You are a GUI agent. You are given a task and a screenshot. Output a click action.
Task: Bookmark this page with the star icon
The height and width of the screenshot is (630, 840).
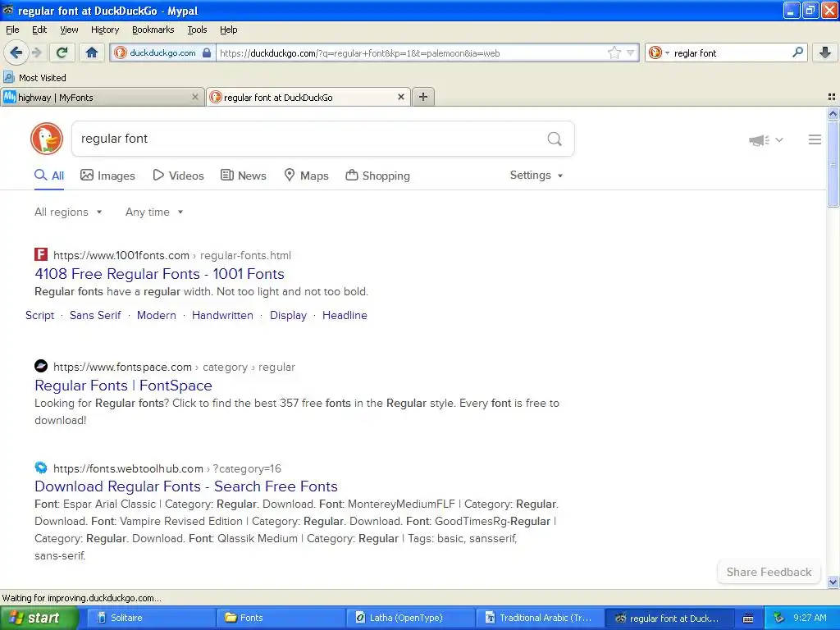[614, 52]
